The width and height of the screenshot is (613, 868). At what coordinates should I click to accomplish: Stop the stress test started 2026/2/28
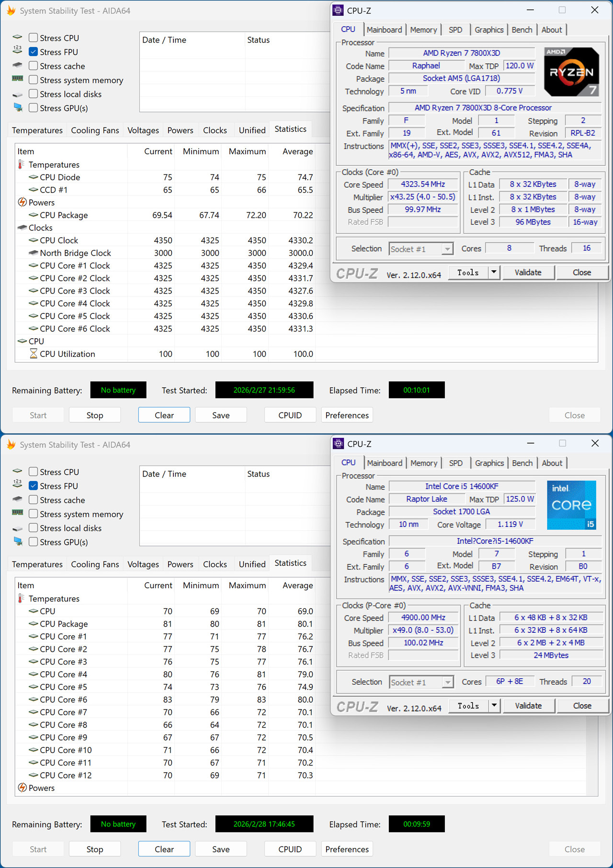point(95,849)
